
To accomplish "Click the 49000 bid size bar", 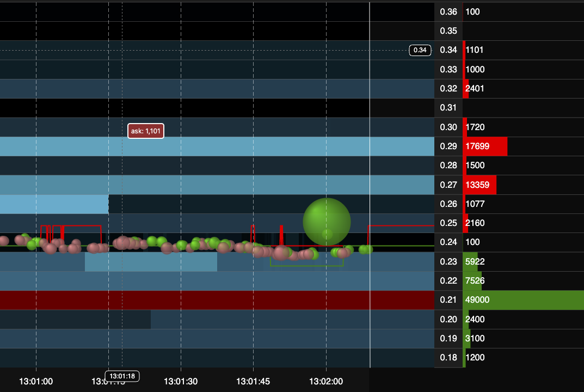I will coord(523,300).
